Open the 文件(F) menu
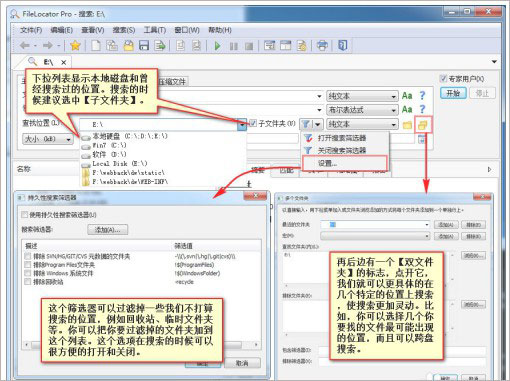Image resolution: width=510 pixels, height=381 pixels. [31, 30]
